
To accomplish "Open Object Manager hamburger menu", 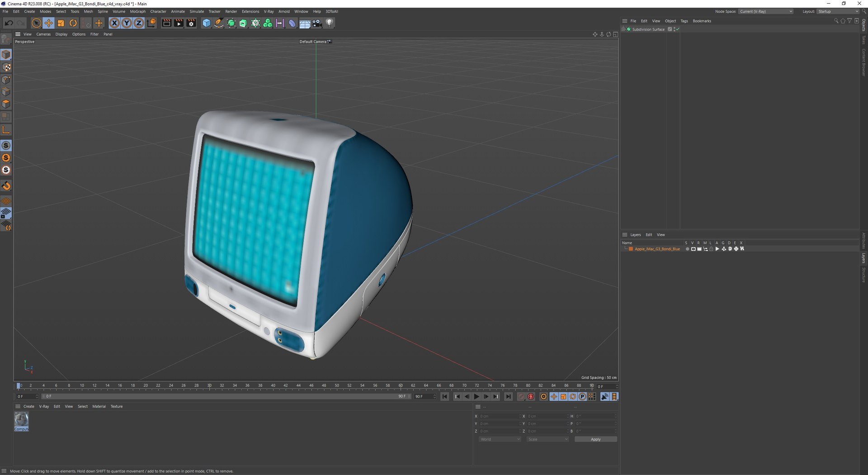I will pos(624,21).
